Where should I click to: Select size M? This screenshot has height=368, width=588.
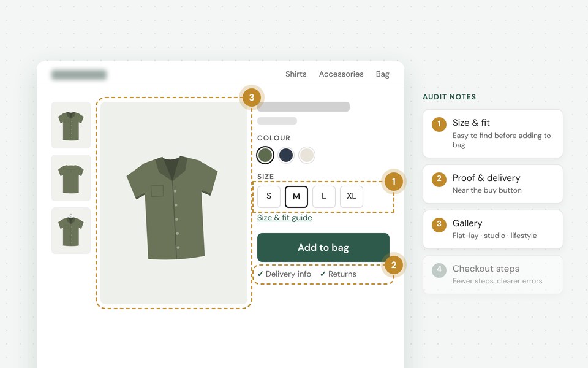coord(296,196)
